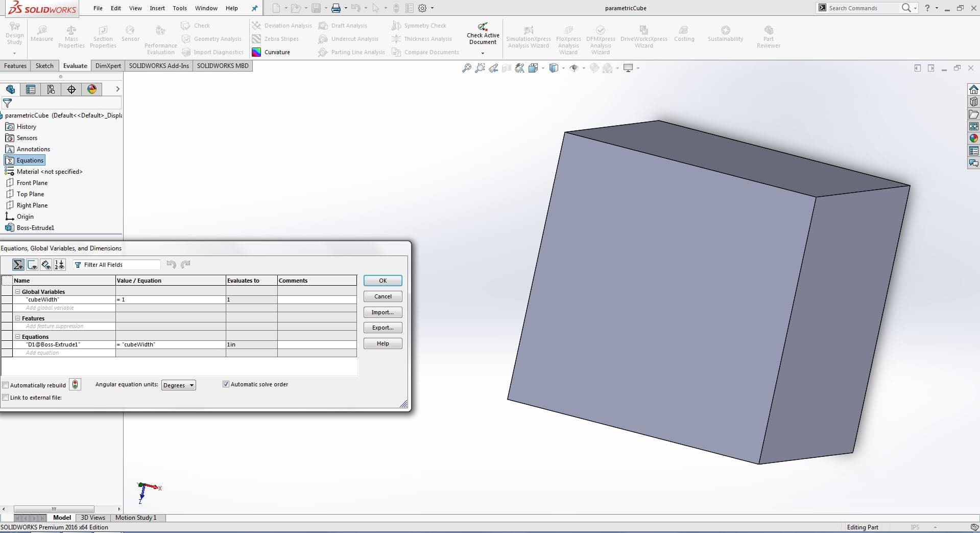Switch to Dimension View in dialog
Viewport: 980px width, 533px height.
click(x=46, y=265)
